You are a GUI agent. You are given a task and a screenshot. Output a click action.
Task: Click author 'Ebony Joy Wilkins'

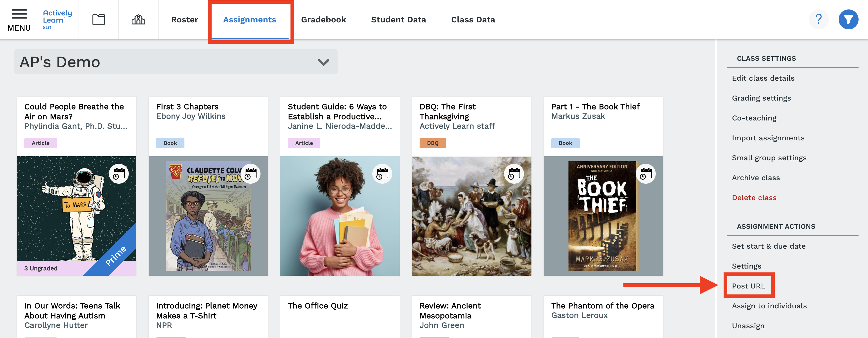click(190, 116)
